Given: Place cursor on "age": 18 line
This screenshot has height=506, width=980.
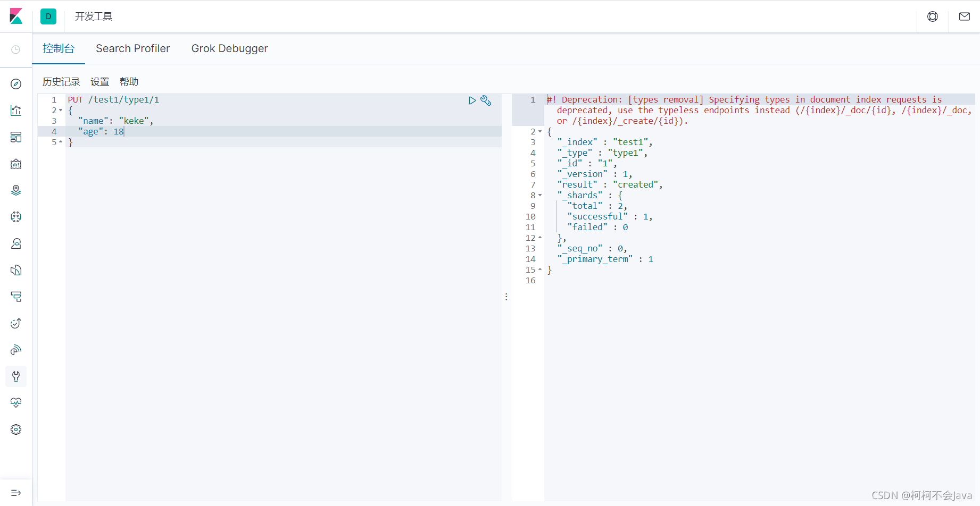Looking at the screenshot, I should point(101,131).
